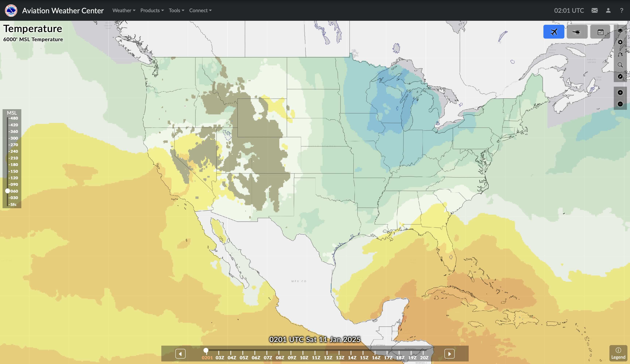Viewport: 630px width, 364px height.
Task: Open the calendar archive date button
Action: 600,32
